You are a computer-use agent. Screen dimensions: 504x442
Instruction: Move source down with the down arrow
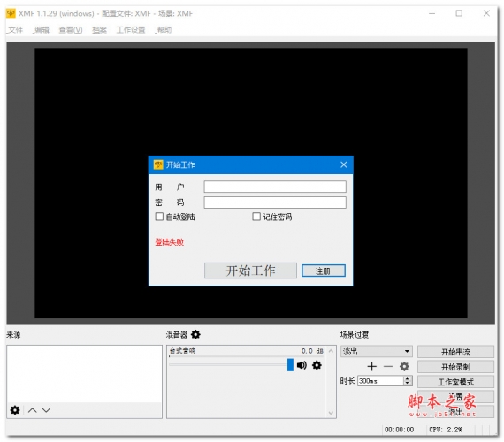point(46,410)
